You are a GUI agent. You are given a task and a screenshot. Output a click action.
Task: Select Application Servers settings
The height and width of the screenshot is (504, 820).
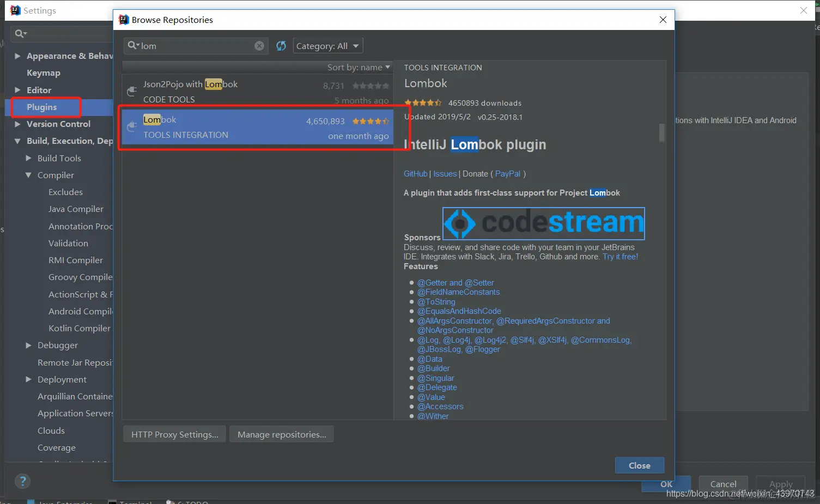point(75,414)
